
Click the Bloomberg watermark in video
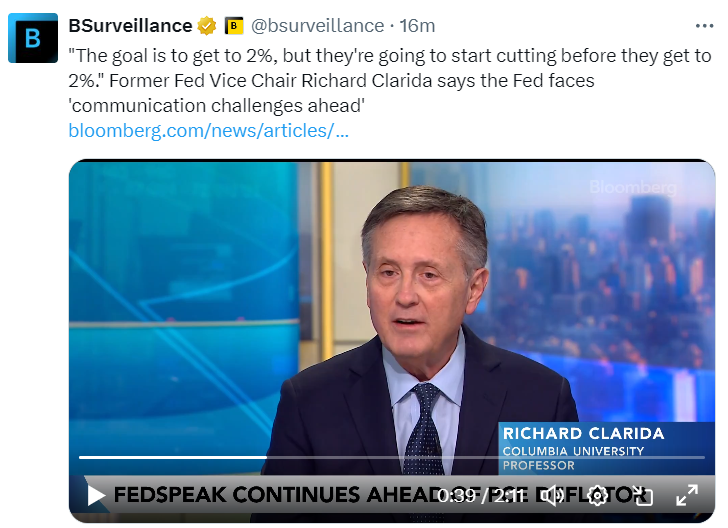tap(632, 187)
